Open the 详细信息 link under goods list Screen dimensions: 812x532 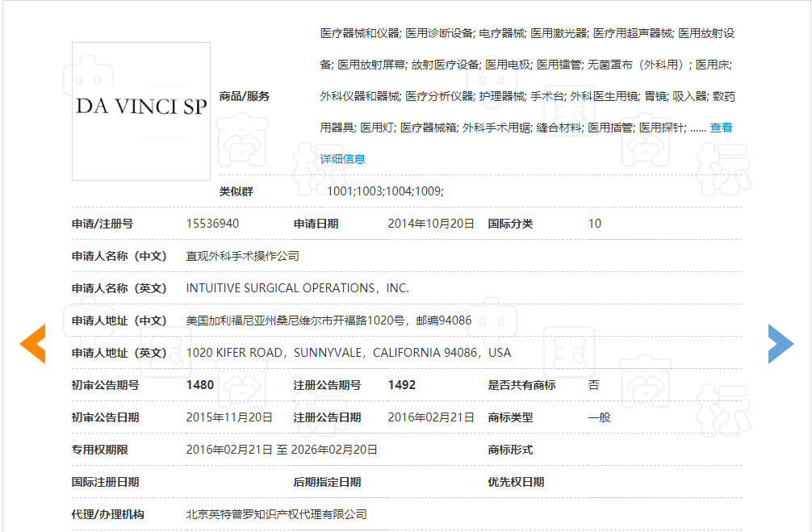(342, 159)
